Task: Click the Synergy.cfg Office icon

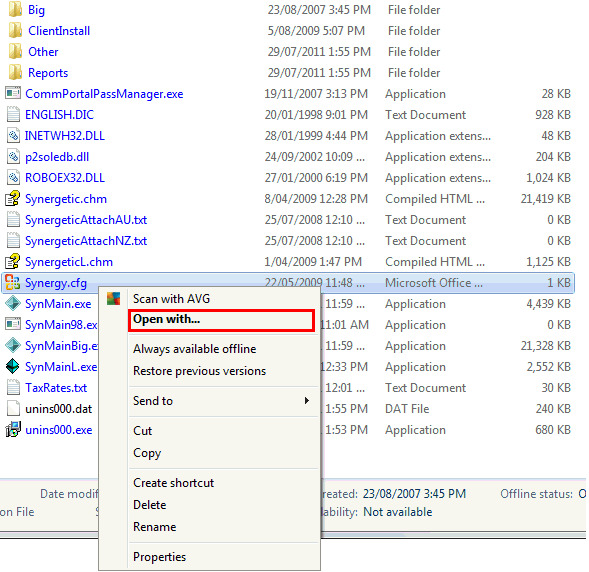Action: coord(13,283)
